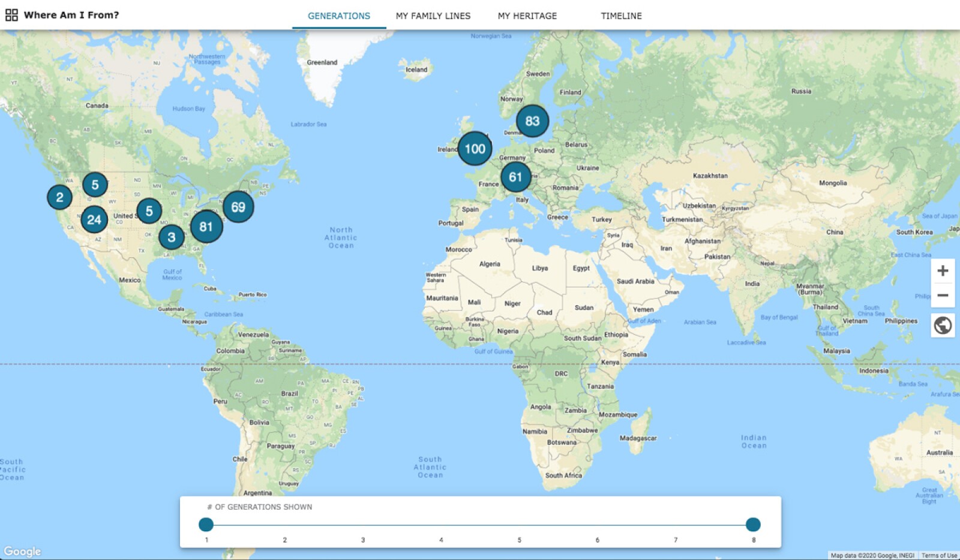Select the cluster marker labeled 2

(x=59, y=197)
